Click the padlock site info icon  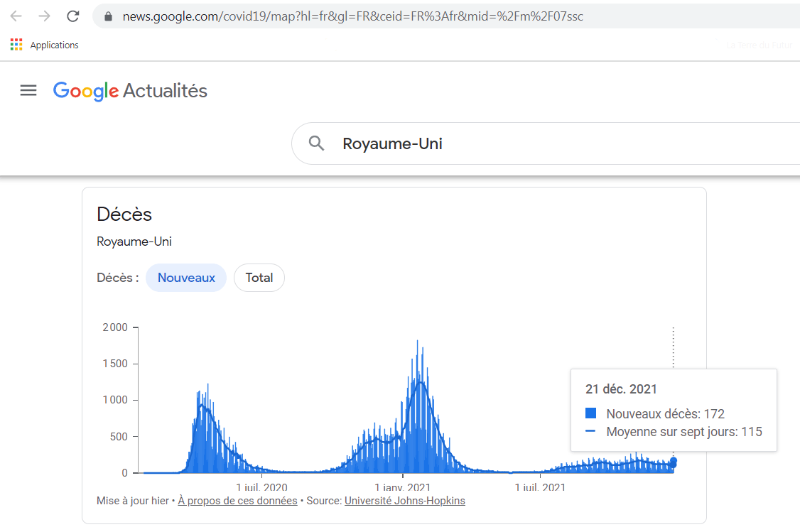[x=109, y=16]
